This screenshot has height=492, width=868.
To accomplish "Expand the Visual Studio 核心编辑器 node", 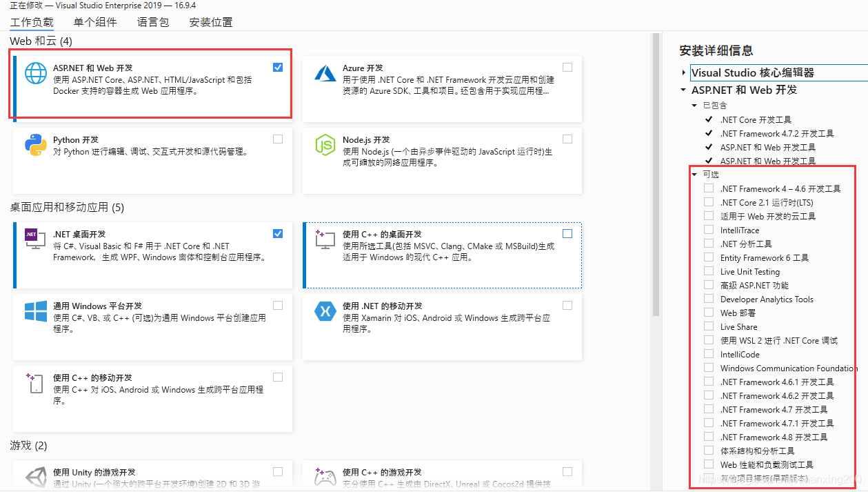I will [683, 72].
